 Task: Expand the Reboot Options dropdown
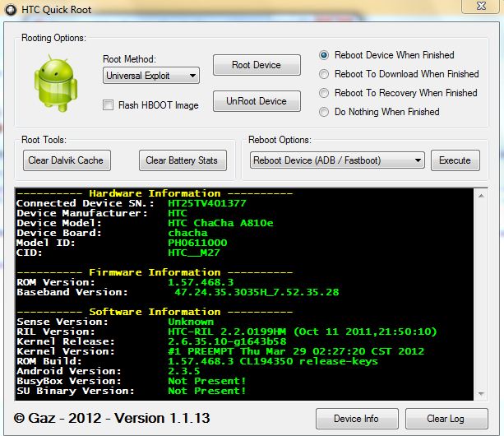coord(337,160)
